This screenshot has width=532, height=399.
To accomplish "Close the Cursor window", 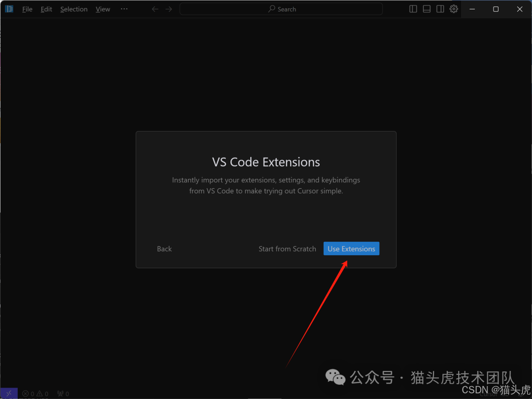I will pyautogui.click(x=520, y=9).
